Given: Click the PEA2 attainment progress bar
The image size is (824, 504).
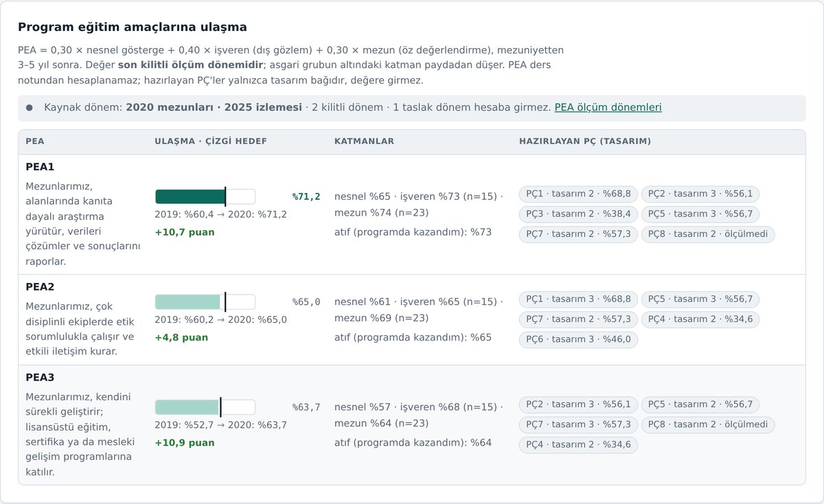Looking at the screenshot, I should pos(205,301).
